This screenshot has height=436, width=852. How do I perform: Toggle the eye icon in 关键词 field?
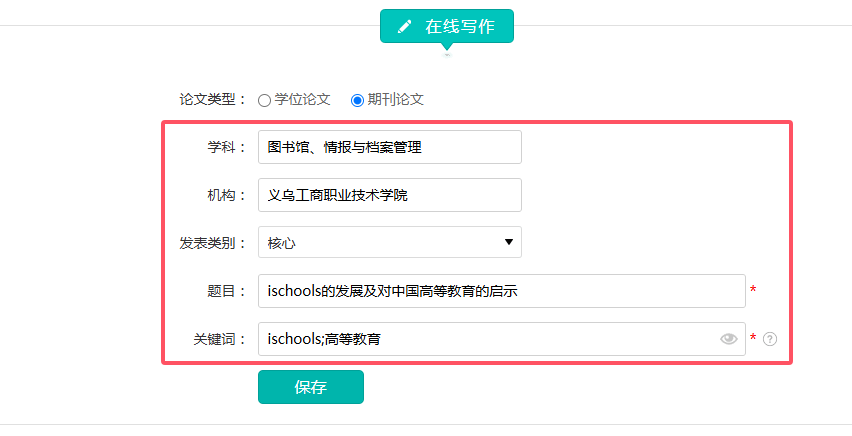tap(729, 339)
